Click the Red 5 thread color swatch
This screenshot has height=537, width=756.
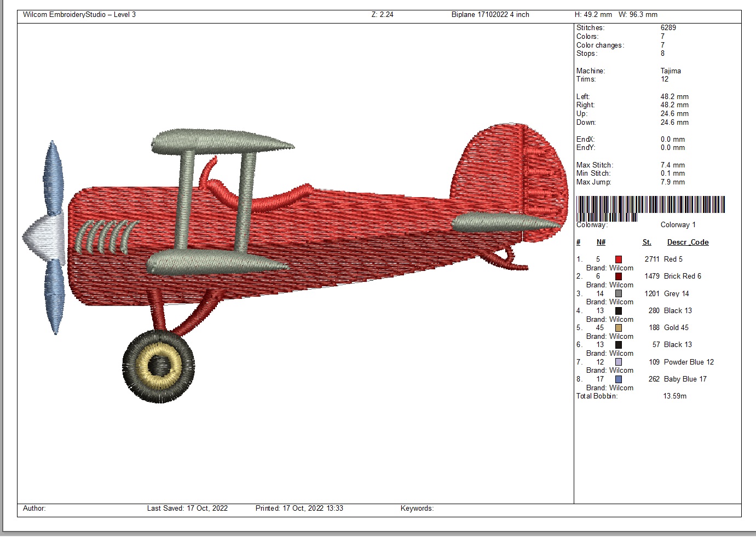point(618,259)
